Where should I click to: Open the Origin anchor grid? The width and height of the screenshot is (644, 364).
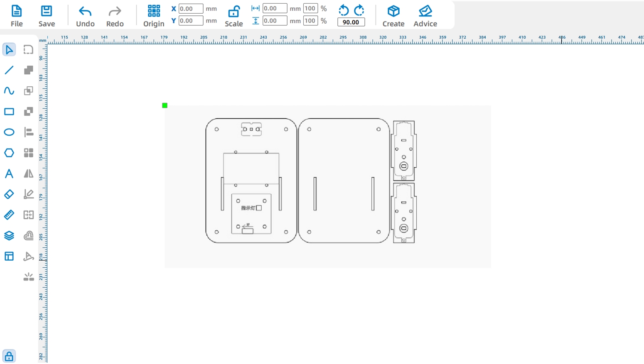154,16
